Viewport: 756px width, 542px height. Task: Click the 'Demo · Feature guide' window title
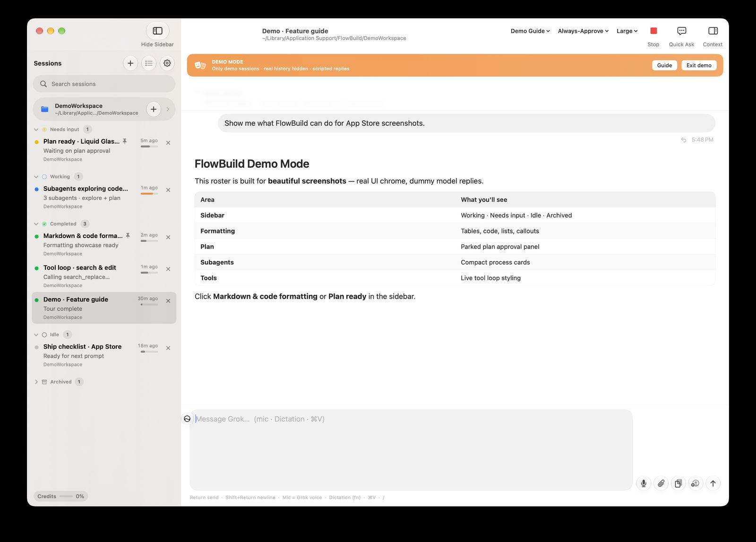tap(295, 31)
